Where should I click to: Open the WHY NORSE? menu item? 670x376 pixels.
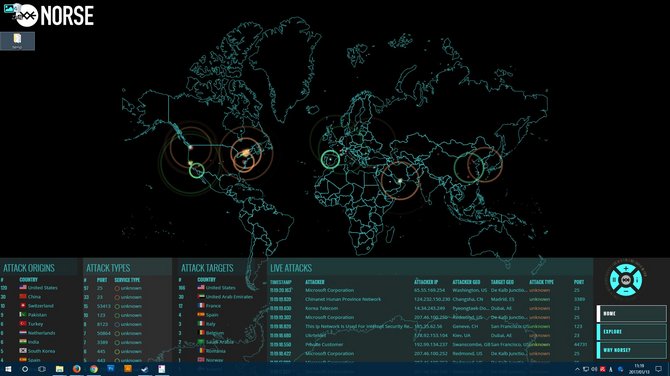coord(632,350)
